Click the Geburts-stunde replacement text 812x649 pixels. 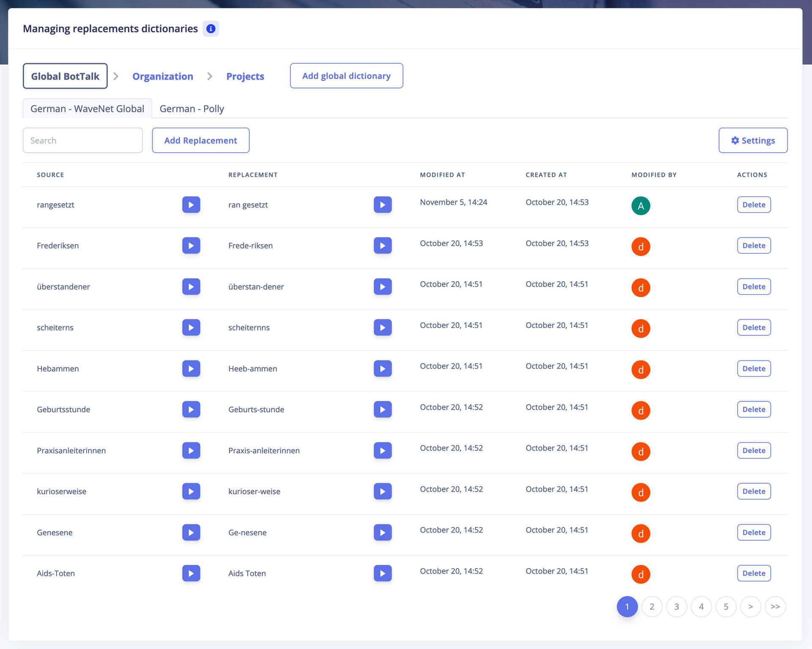[x=256, y=410]
